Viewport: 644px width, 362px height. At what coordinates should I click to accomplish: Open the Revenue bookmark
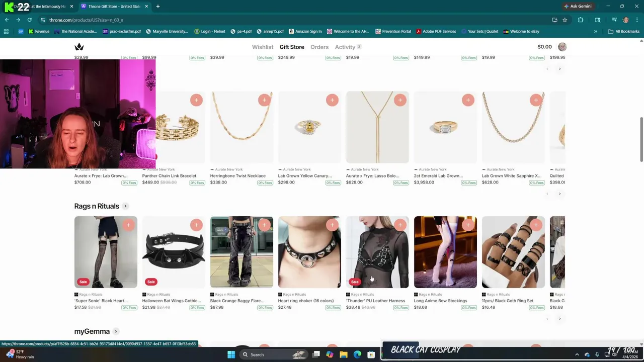tap(39, 31)
